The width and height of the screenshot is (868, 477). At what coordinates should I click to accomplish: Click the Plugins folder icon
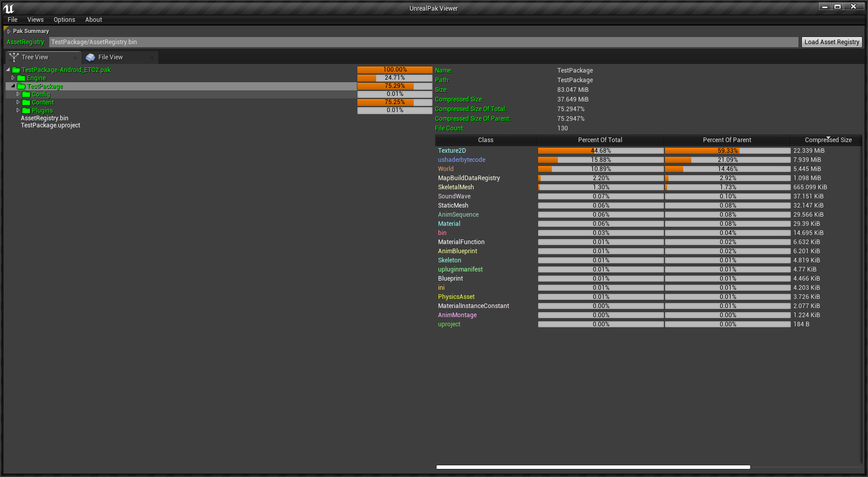pos(26,111)
